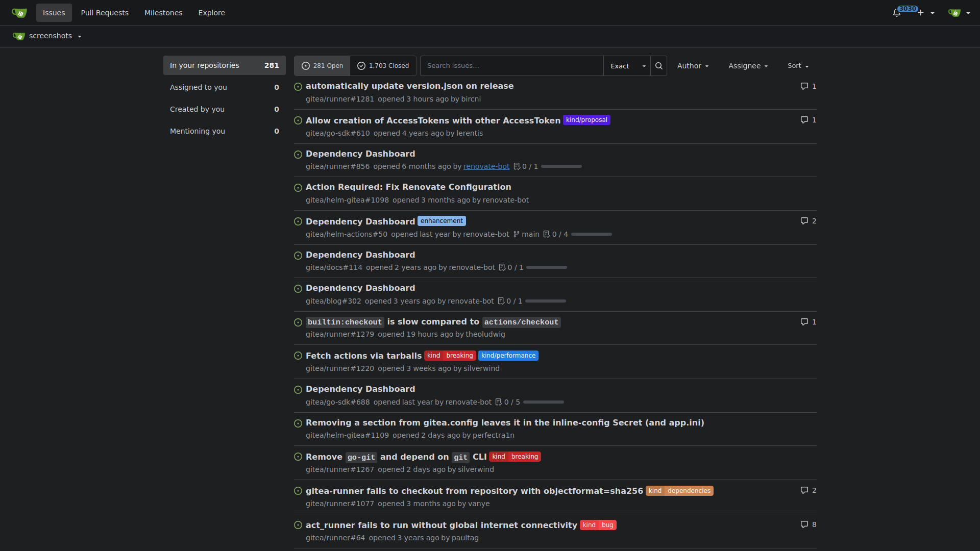Show the 1,703 Closed issues
Screen dimensions: 980x551
383,66
